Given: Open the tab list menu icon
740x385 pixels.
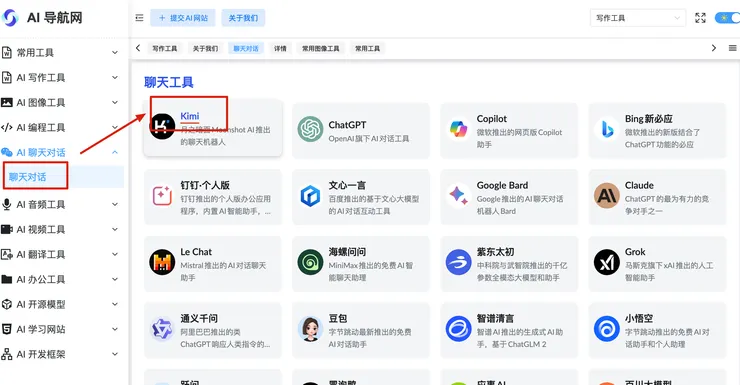Looking at the screenshot, I should (x=732, y=48).
